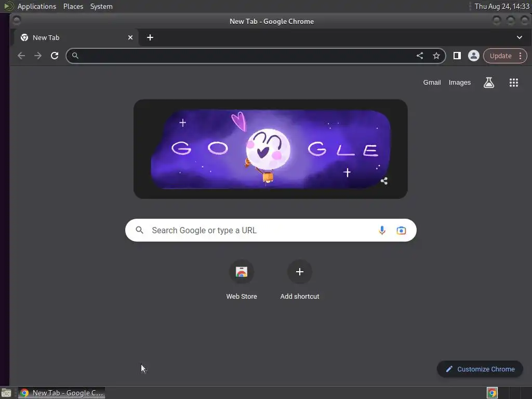Open the Google apps grid
This screenshot has width=532, height=399.
pyautogui.click(x=514, y=83)
